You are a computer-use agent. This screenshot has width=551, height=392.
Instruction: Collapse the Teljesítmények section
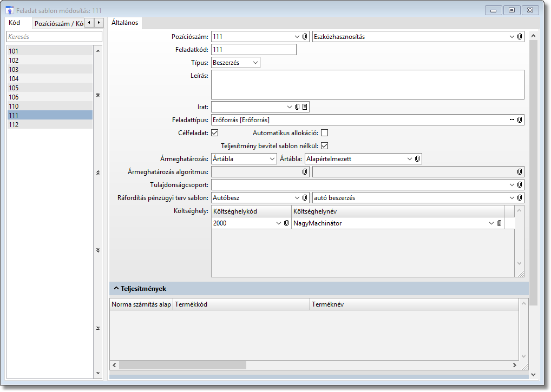point(116,288)
